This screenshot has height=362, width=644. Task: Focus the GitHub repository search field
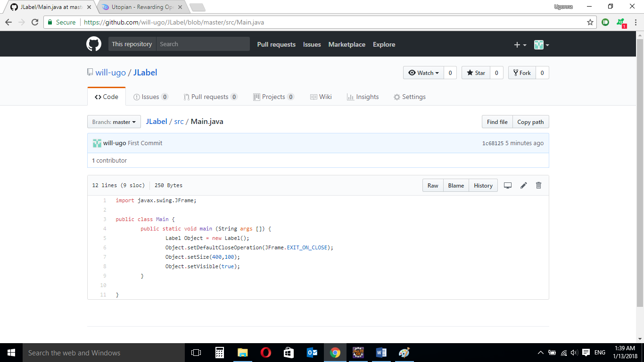coord(203,44)
